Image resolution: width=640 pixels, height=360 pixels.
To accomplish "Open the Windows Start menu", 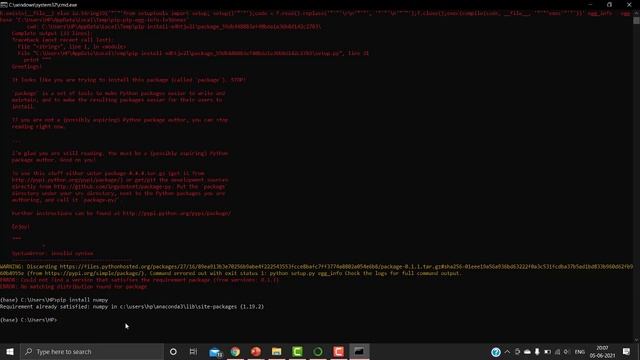I will tap(10, 351).
